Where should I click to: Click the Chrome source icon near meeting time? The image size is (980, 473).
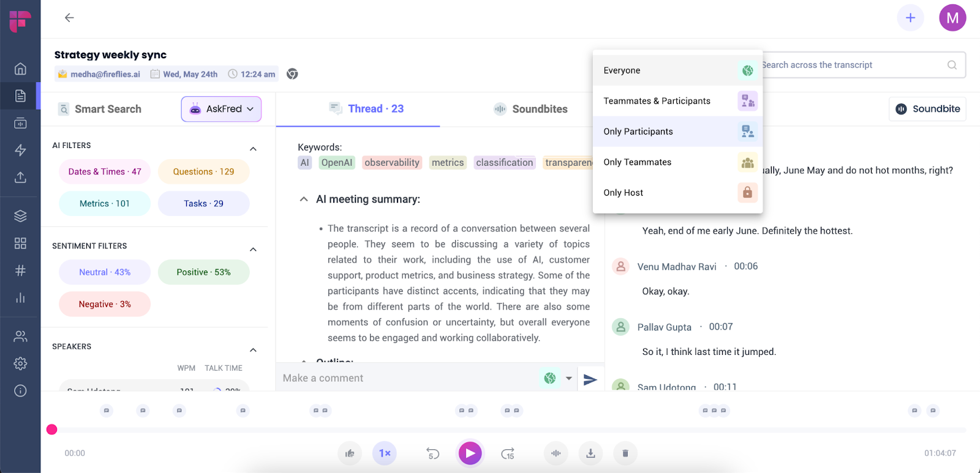292,74
